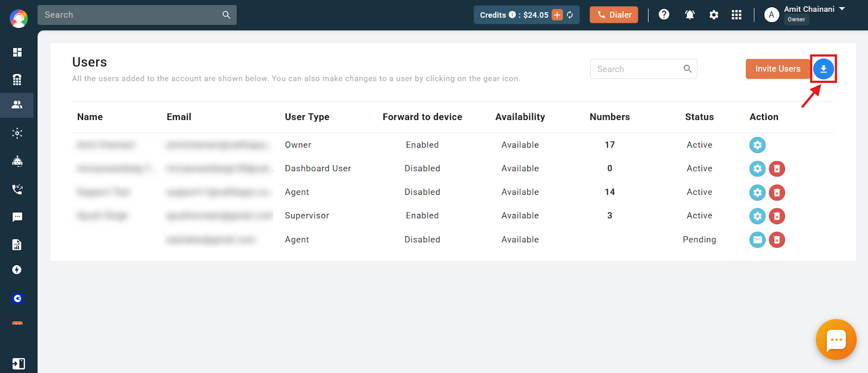Expand the Amit Chainani account dropdown
868x373 pixels.
point(842,9)
